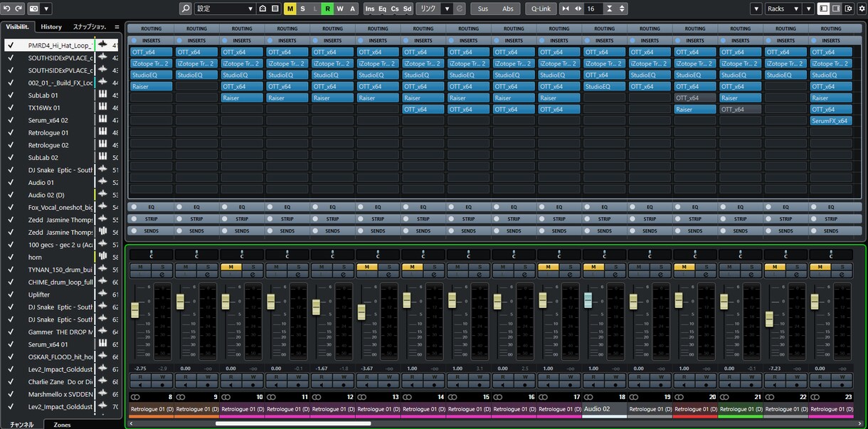Click the undo arrow in the toolbar
The height and width of the screenshot is (429, 868).
point(8,9)
